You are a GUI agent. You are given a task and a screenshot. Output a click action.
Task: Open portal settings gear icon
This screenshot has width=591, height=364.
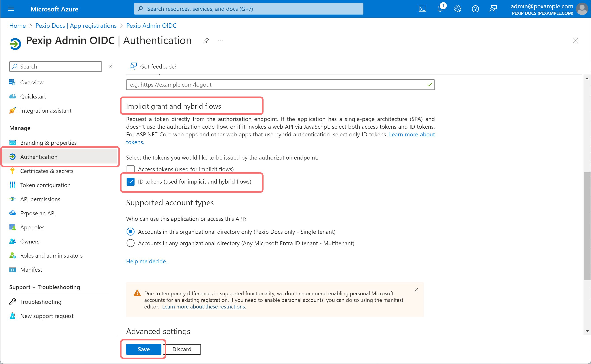pos(458,9)
